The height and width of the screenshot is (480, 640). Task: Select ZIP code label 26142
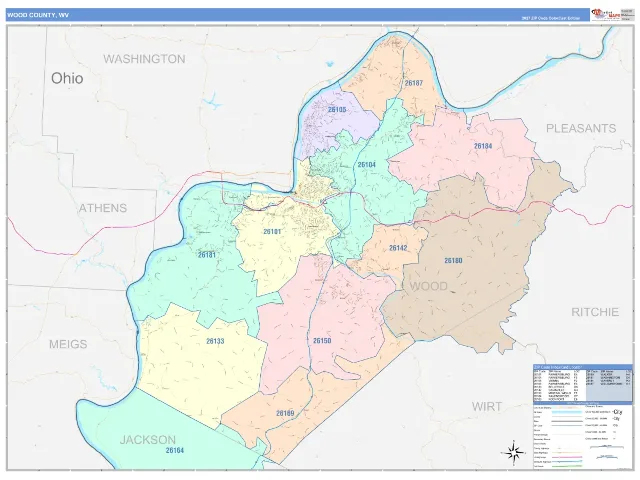[398, 248]
